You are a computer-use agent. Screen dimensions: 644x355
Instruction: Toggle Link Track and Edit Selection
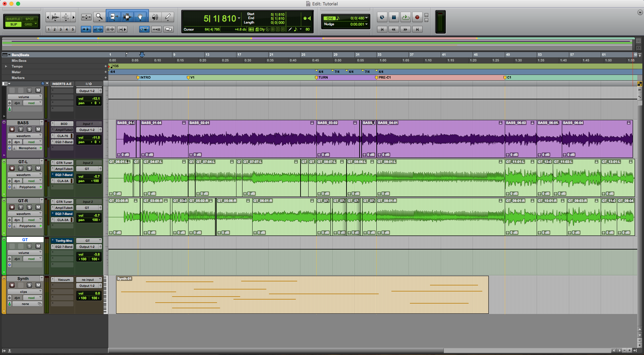pos(110,29)
